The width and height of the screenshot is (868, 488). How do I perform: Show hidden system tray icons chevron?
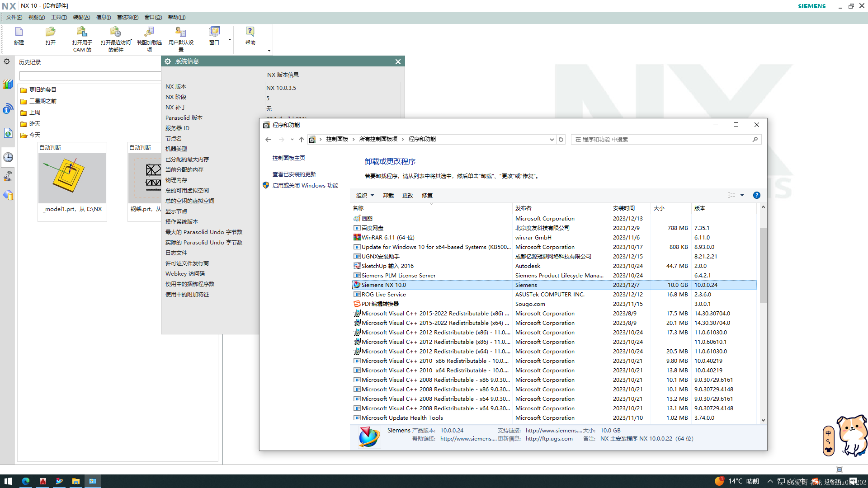click(x=770, y=481)
